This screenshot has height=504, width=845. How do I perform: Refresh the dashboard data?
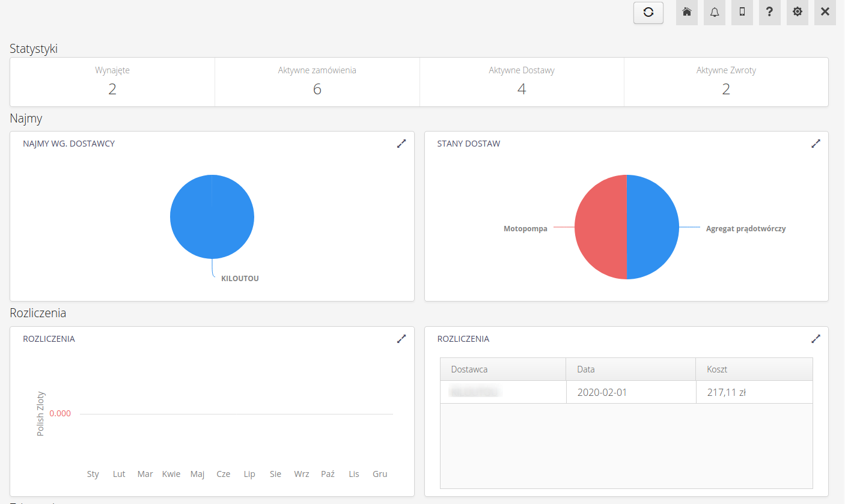coord(648,12)
